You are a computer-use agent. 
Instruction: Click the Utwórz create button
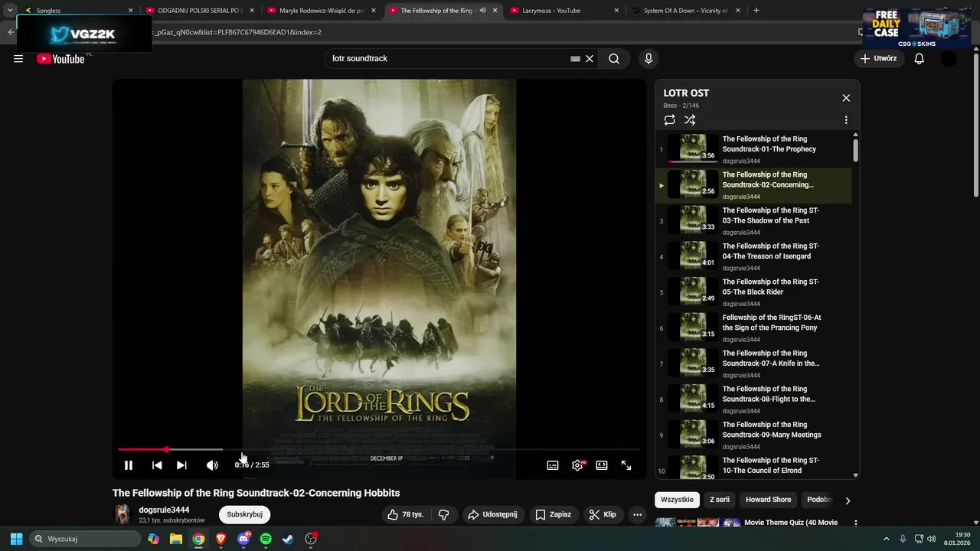[878, 59]
